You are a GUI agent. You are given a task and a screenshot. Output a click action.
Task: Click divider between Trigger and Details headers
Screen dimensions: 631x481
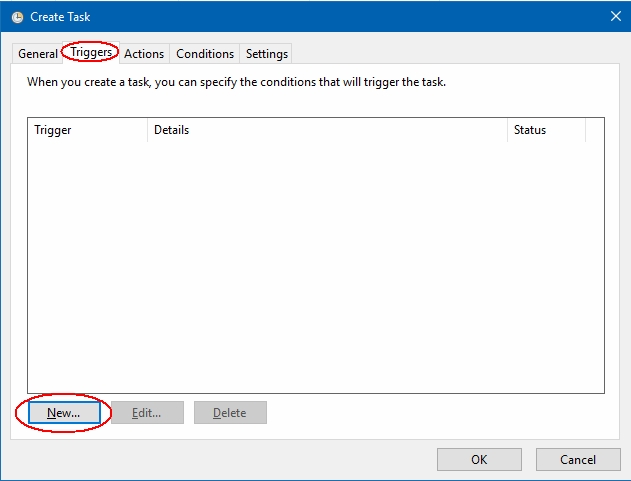(x=148, y=130)
